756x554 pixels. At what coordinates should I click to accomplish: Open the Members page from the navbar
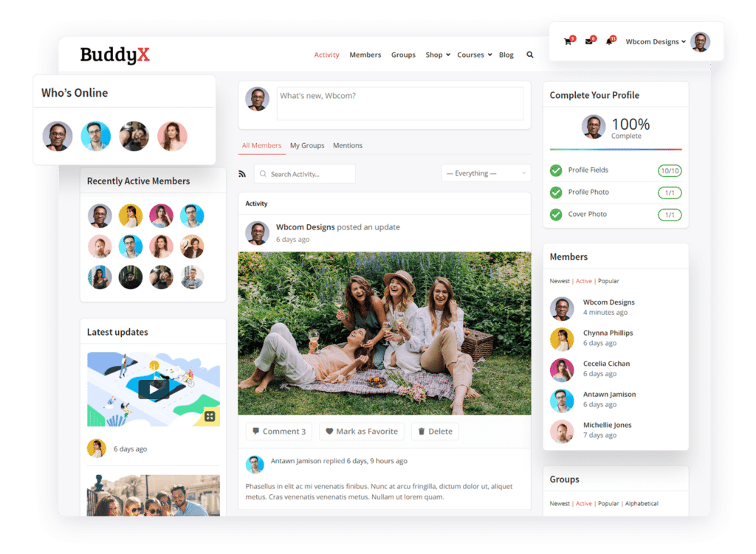(365, 55)
